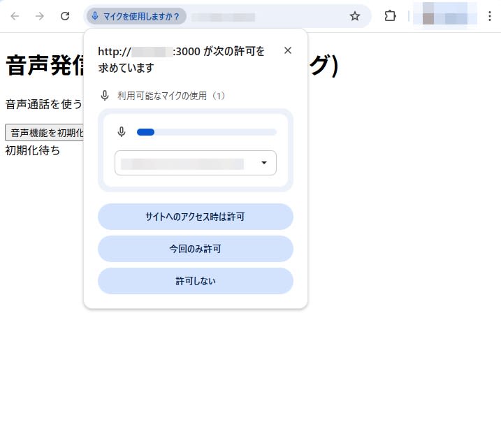The width and height of the screenshot is (501, 448).
Task: Click the マイクを使用しますか？ permission chip
Action: pos(136,16)
